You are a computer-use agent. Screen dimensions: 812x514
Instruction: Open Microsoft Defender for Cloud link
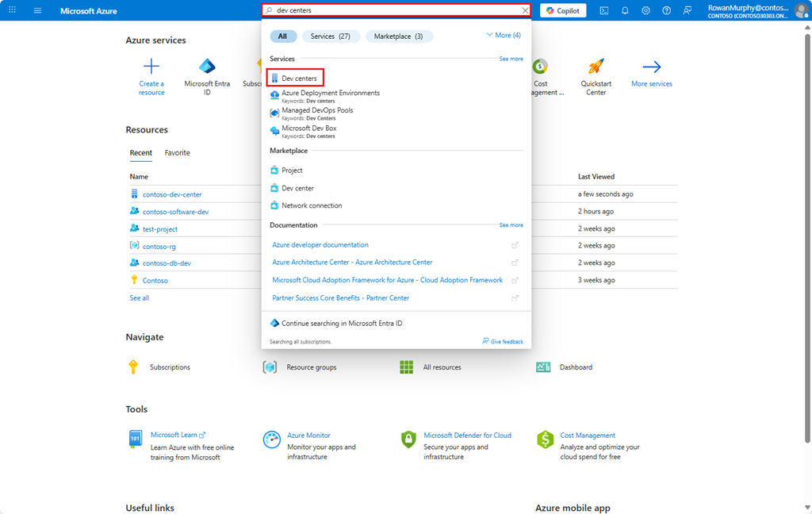pos(467,435)
